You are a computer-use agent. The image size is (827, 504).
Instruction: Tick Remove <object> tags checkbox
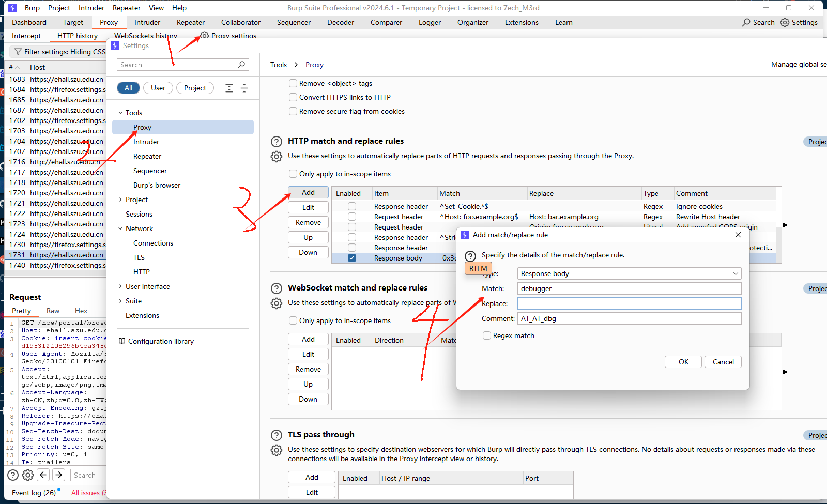pyautogui.click(x=293, y=83)
